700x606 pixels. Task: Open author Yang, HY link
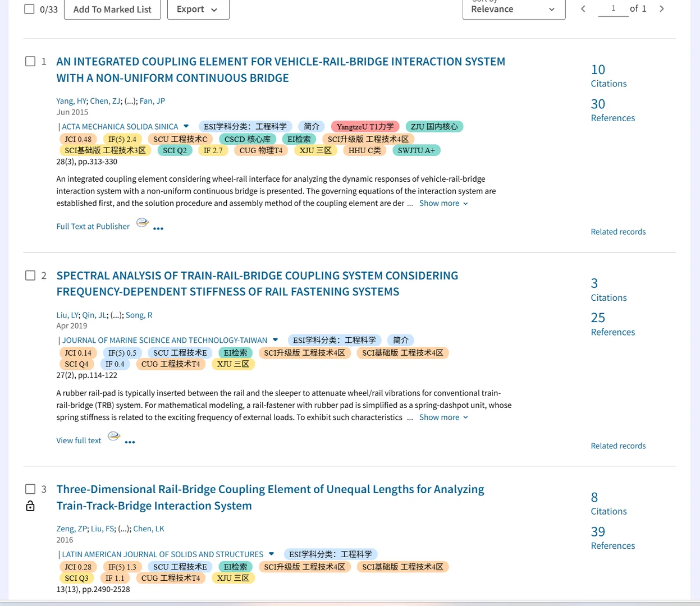click(71, 101)
